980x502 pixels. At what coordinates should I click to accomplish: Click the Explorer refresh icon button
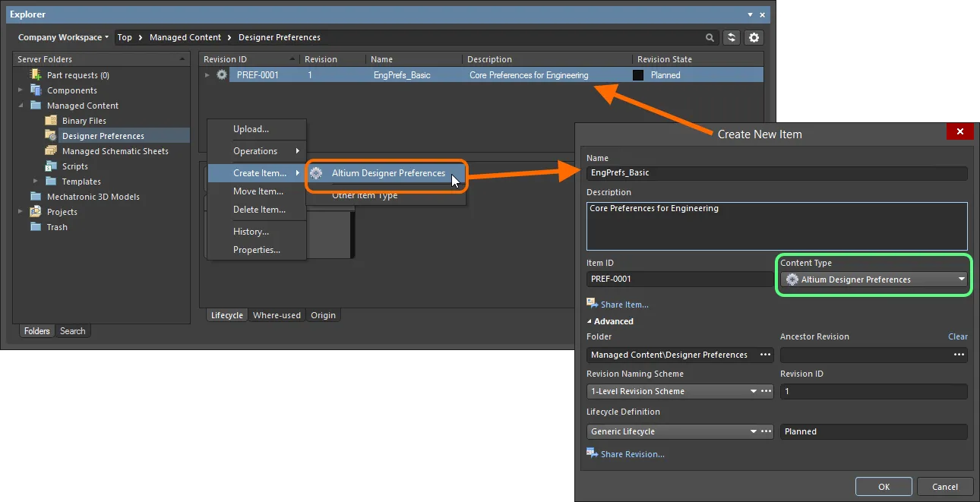tap(732, 37)
